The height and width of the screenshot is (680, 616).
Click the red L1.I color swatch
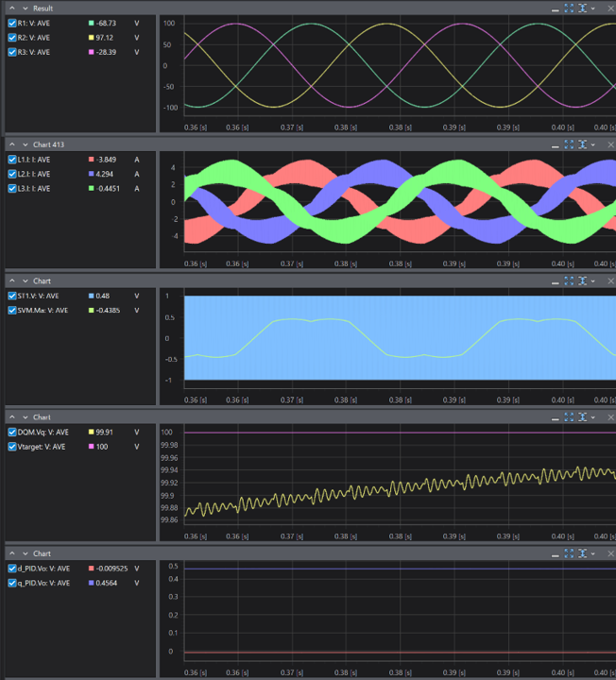[91, 160]
